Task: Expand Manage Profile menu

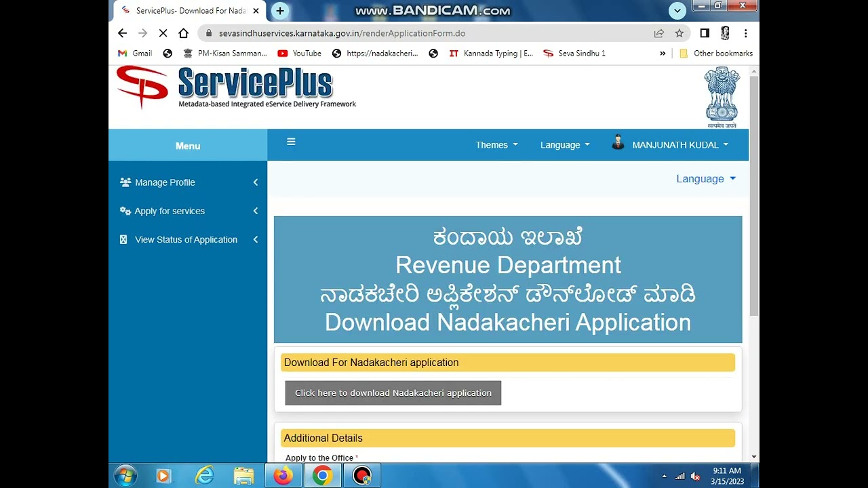Action: 188,182
